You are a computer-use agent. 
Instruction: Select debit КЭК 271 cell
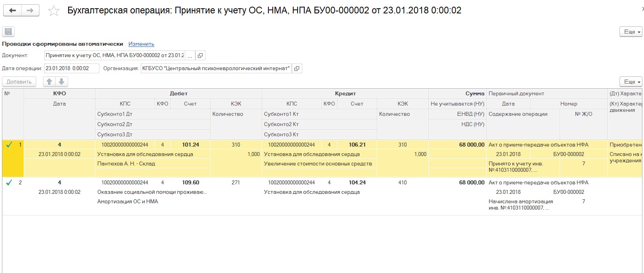236,182
